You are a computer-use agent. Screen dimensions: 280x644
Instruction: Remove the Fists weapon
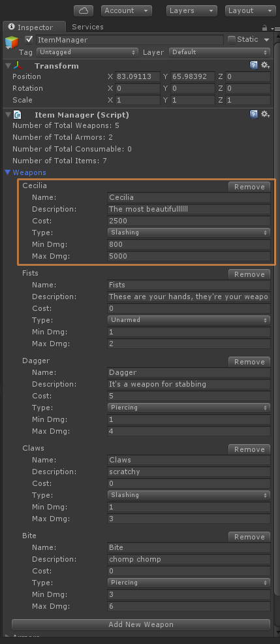(x=249, y=274)
